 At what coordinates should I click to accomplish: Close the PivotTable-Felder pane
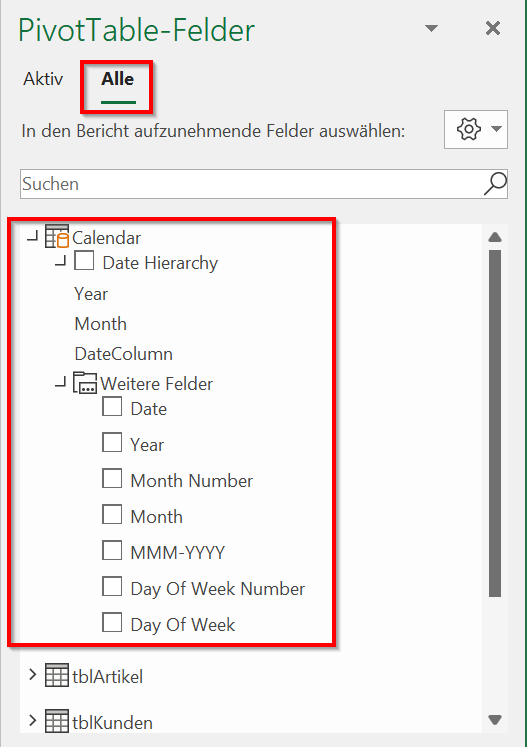pyautogui.click(x=493, y=29)
